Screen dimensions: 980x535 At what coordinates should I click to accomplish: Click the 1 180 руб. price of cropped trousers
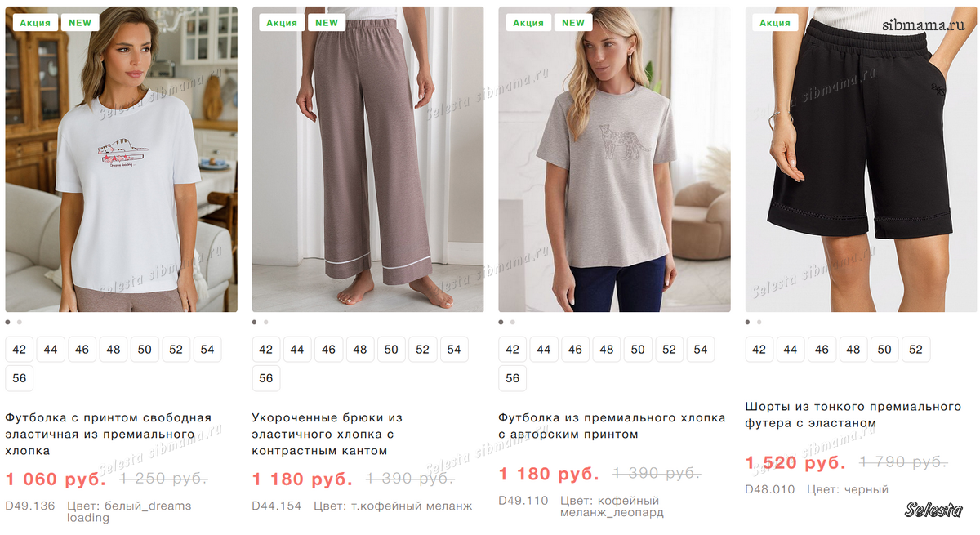[x=302, y=479]
